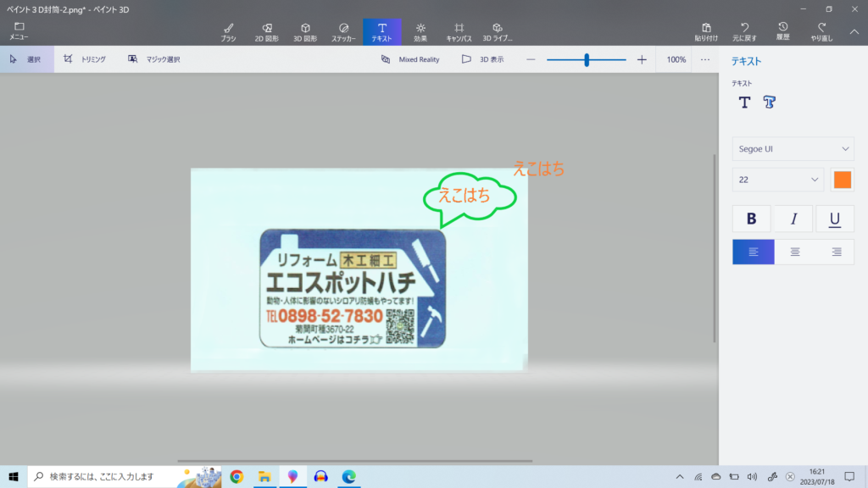Collapse the top ribbon with the chevron
Viewport: 868px width, 488px height.
point(854,32)
